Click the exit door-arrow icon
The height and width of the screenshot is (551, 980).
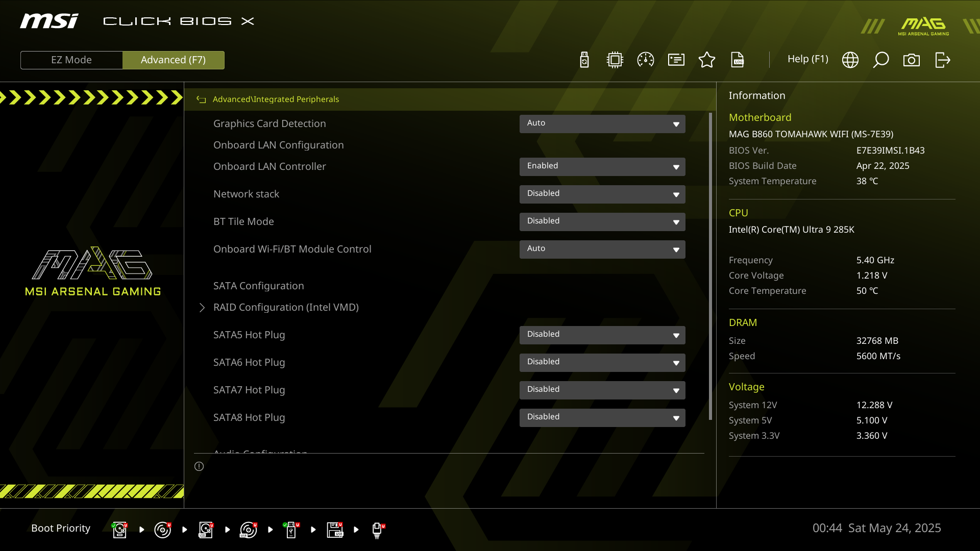tap(942, 60)
